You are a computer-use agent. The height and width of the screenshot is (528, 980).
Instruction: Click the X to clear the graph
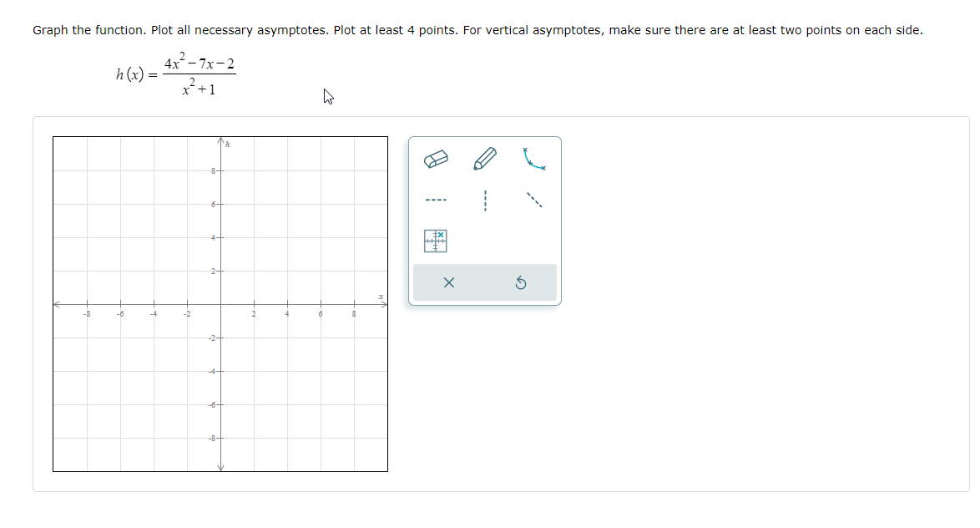tap(448, 282)
